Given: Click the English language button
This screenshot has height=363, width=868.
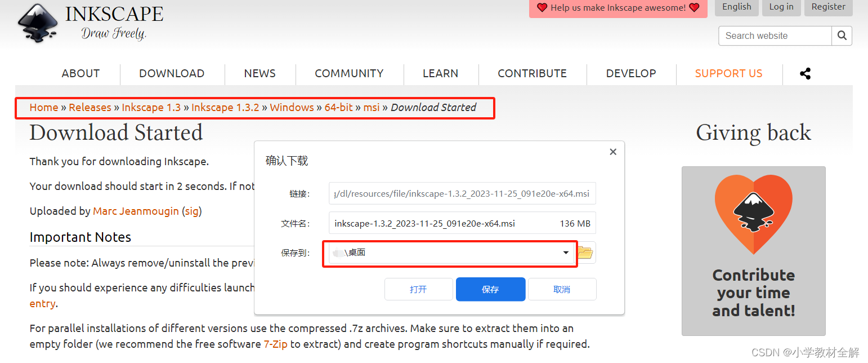Looking at the screenshot, I should (x=736, y=7).
